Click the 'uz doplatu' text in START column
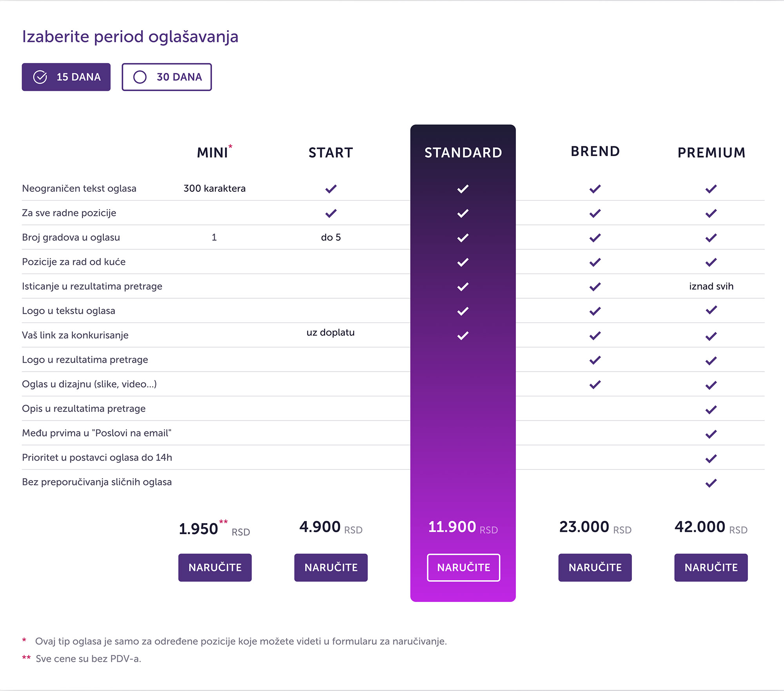Screen dimensions: 784x691 click(330, 333)
